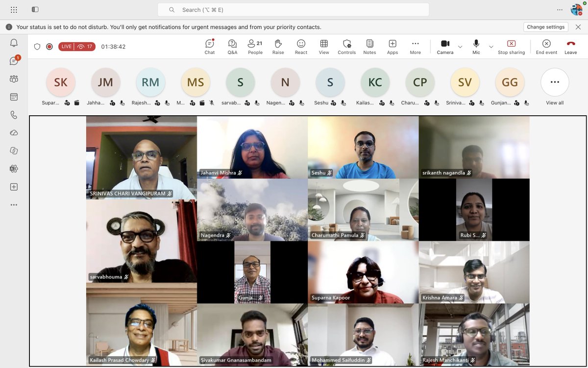Click the meeting privacy shield icon
588x368 pixels.
[37, 47]
